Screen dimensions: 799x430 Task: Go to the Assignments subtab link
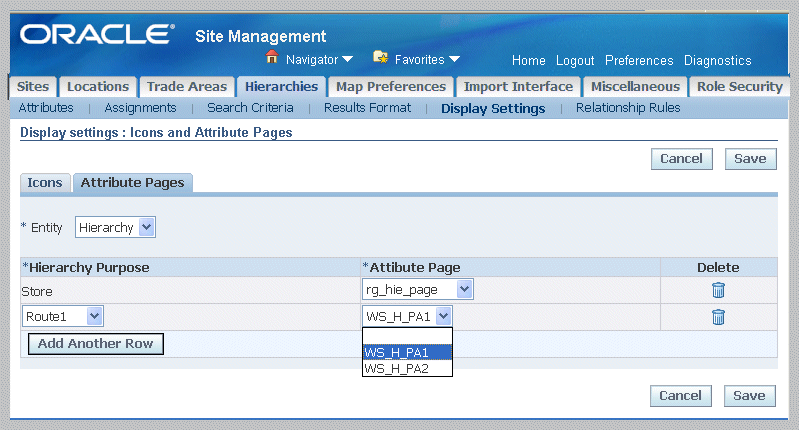pos(140,108)
